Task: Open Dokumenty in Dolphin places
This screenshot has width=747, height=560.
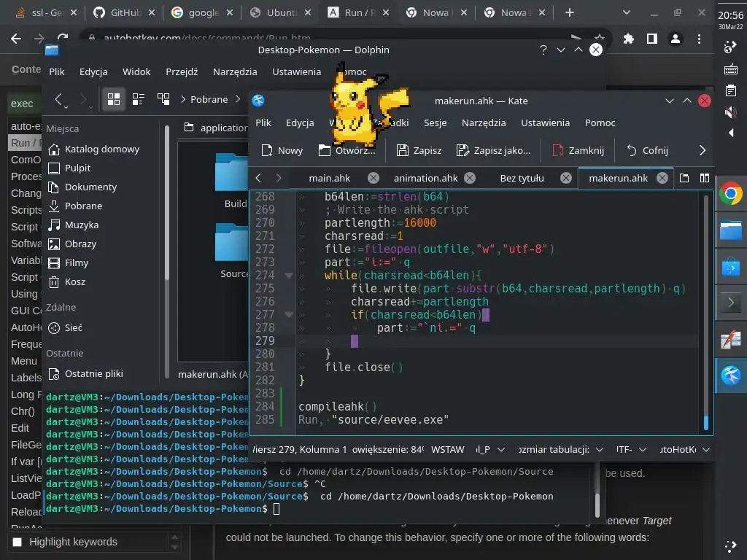Action: pos(82,187)
